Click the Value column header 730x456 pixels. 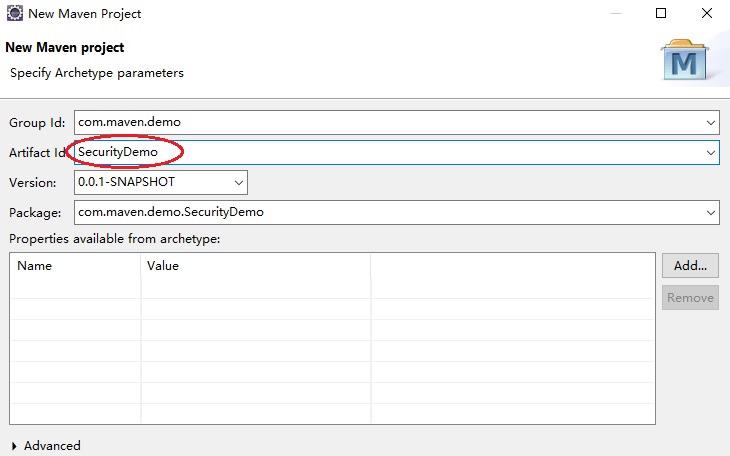pos(256,266)
